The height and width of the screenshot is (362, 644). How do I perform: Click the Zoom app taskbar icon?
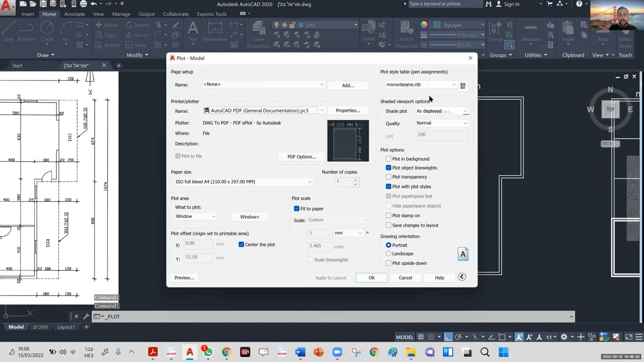point(337,352)
